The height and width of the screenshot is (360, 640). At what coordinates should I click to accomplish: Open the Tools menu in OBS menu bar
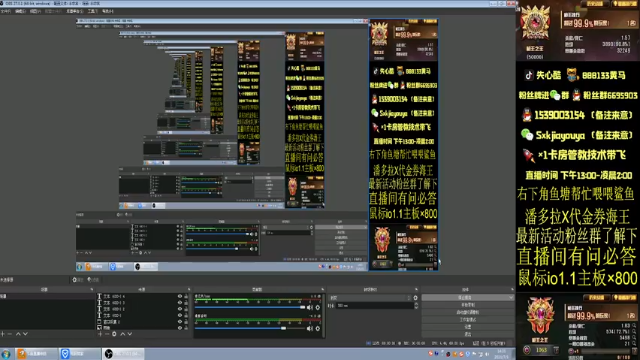click(92, 11)
